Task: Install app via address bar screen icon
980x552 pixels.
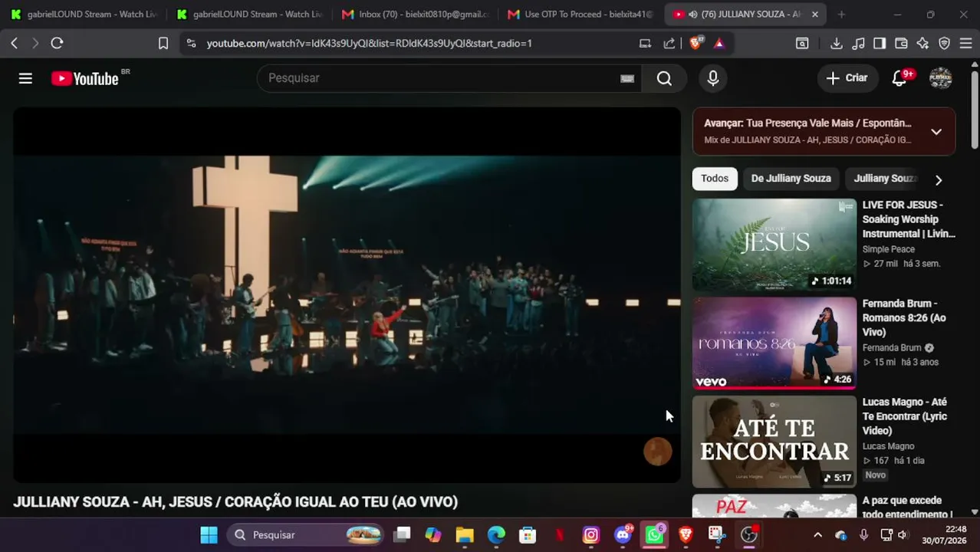Action: [x=645, y=43]
